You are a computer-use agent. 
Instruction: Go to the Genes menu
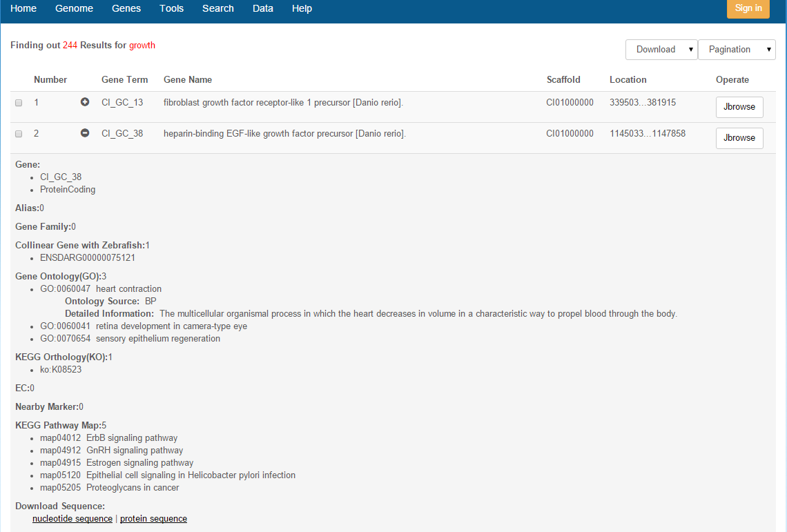pyautogui.click(x=126, y=9)
